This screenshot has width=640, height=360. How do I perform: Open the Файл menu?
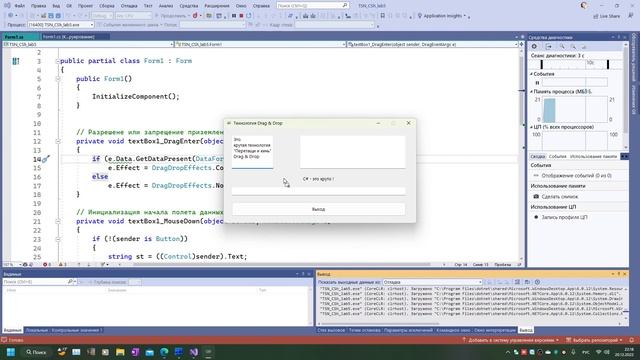point(19,6)
